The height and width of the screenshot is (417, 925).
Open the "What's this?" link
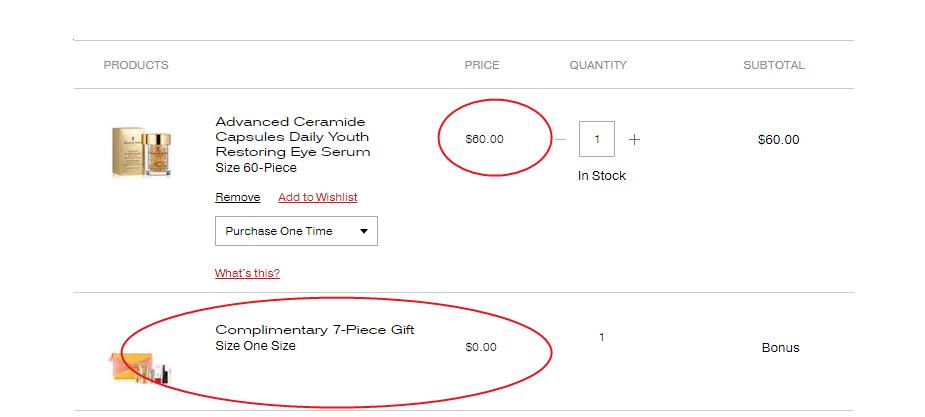(x=247, y=274)
